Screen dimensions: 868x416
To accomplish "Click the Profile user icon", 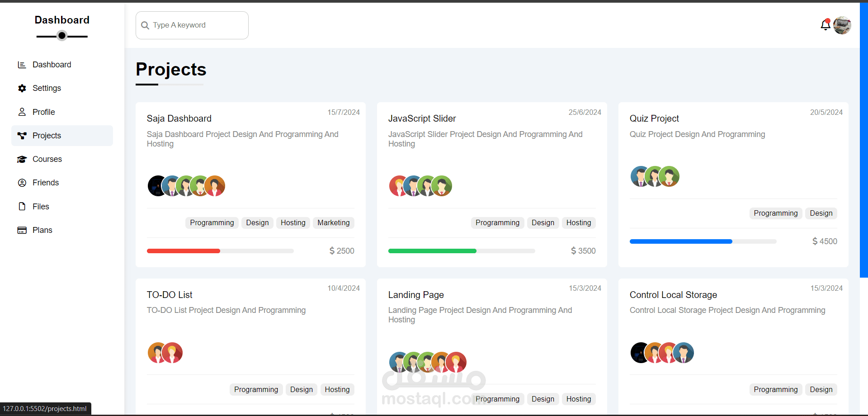I will 22,112.
